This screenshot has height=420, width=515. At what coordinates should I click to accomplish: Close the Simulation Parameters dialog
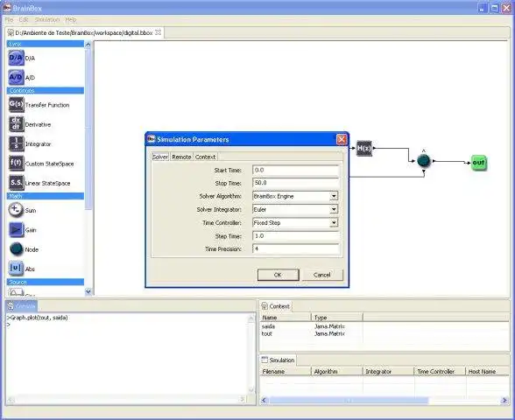pyautogui.click(x=342, y=139)
